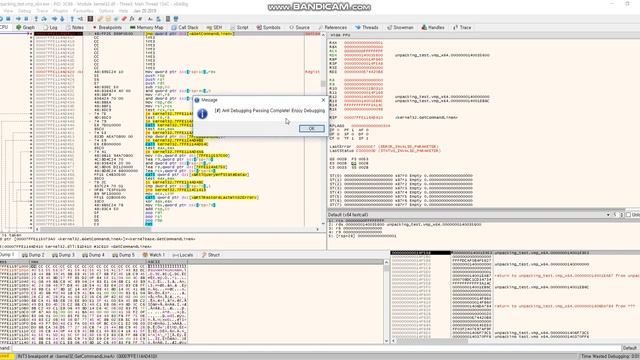Close the Message dialog with X
This screenshot has width=640, height=360.
pos(323,100)
